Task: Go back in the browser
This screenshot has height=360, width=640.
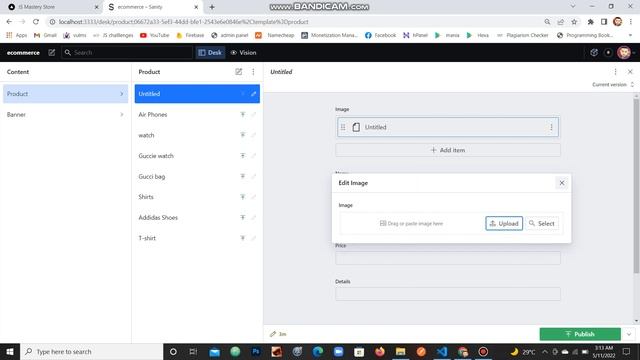Action: [x=9, y=22]
